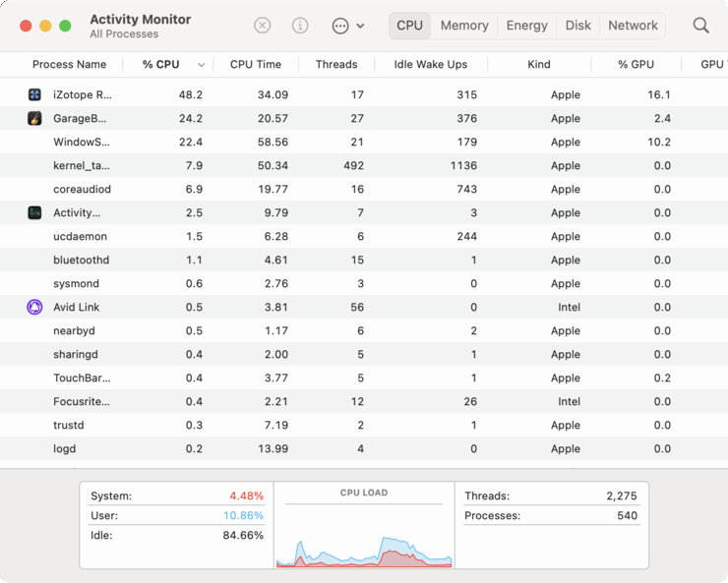This screenshot has width=728, height=583.
Task: Switch to the Disk tab
Action: (x=578, y=26)
